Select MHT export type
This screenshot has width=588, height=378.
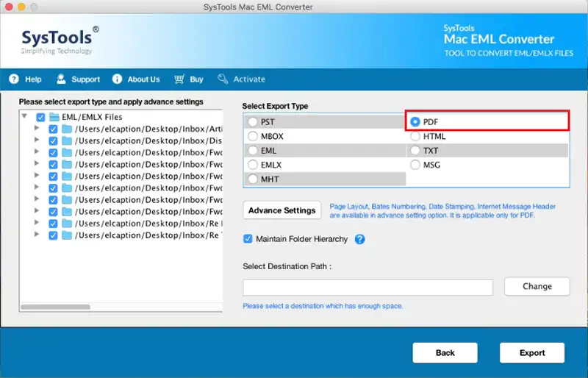click(x=253, y=179)
